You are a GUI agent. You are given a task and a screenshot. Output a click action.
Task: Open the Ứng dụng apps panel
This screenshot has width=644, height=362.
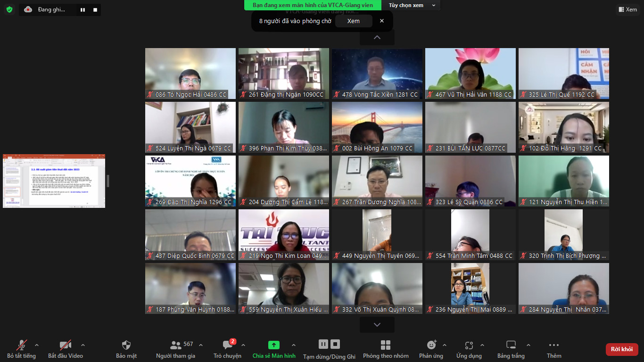tap(469, 349)
